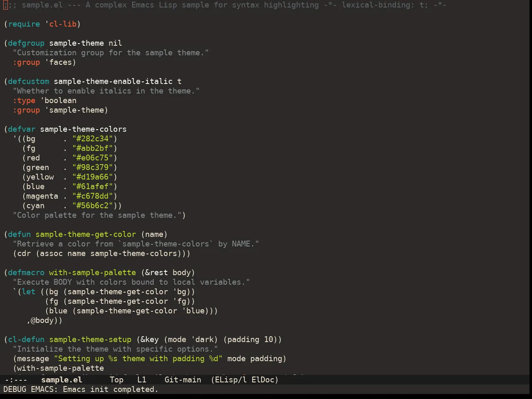Click the 'faces symbol in defgroup
This screenshot has width=532, height=399.
[x=58, y=62]
